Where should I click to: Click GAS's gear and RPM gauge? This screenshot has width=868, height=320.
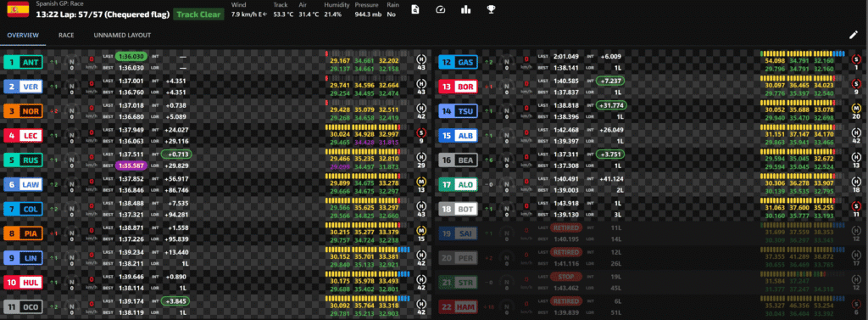(x=507, y=62)
